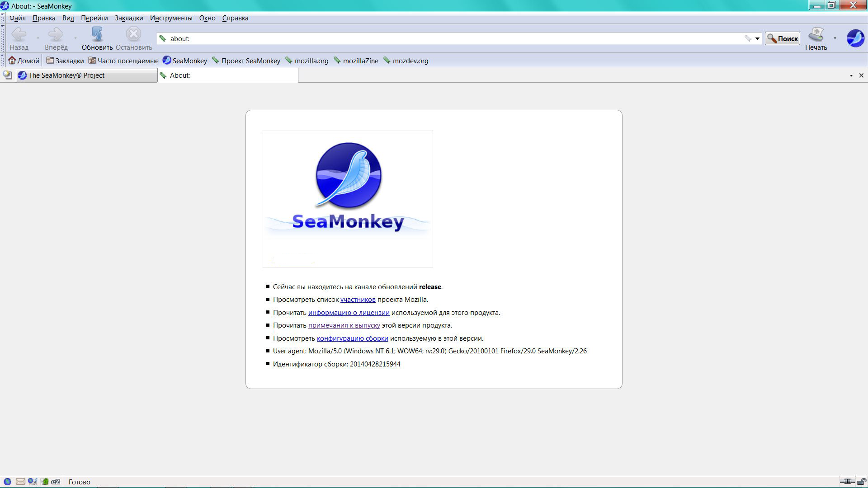Expand the address bar URL history dropdown

tap(757, 38)
